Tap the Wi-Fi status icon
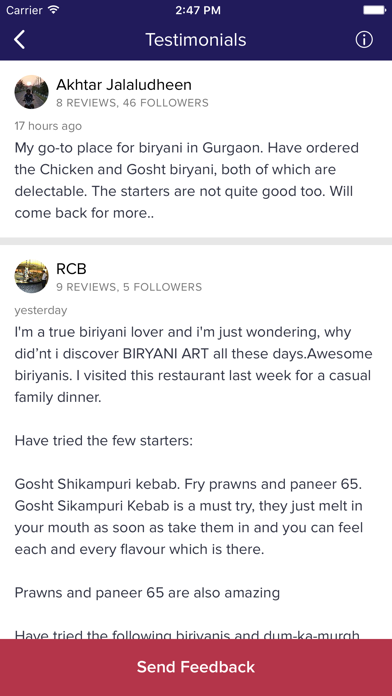The image size is (392, 696). click(54, 10)
